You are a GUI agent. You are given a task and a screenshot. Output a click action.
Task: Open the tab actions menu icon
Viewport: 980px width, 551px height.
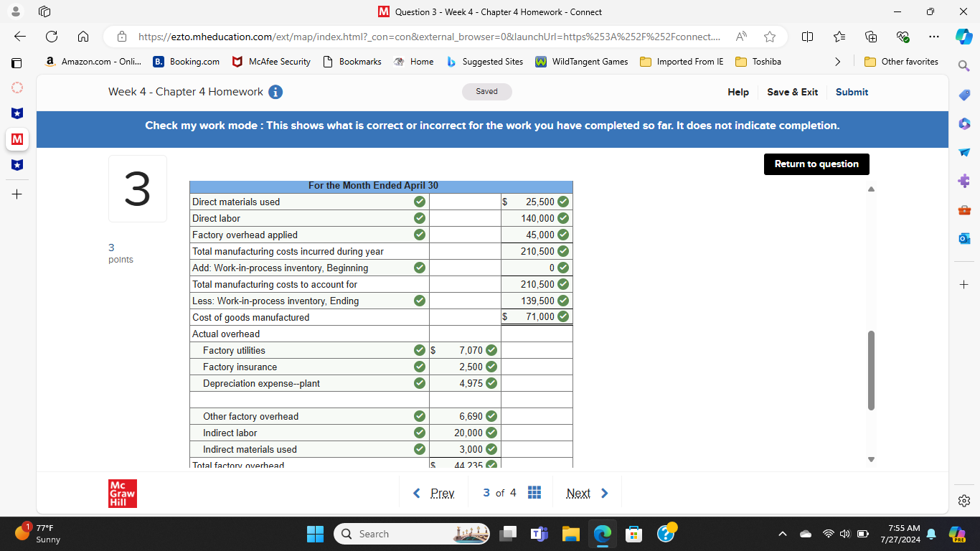coord(44,11)
